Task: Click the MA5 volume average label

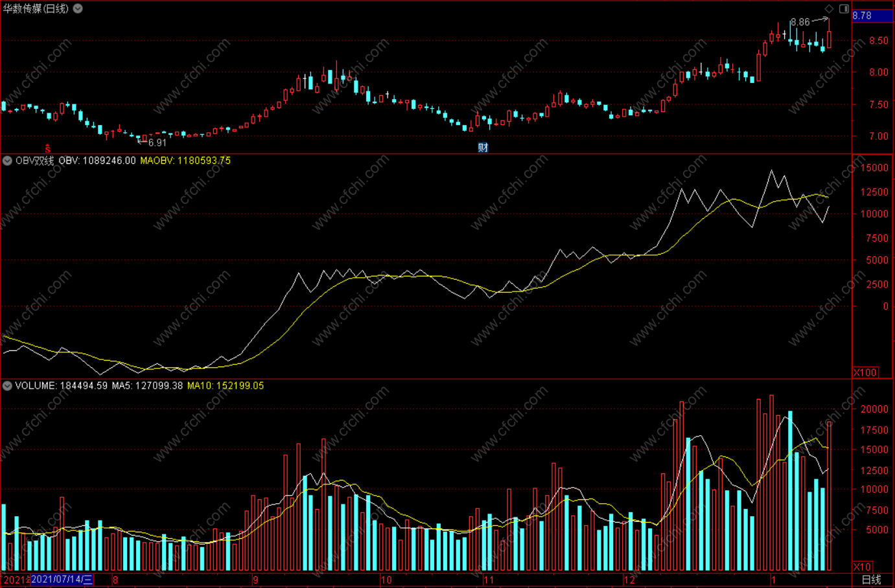Action: click(x=147, y=386)
